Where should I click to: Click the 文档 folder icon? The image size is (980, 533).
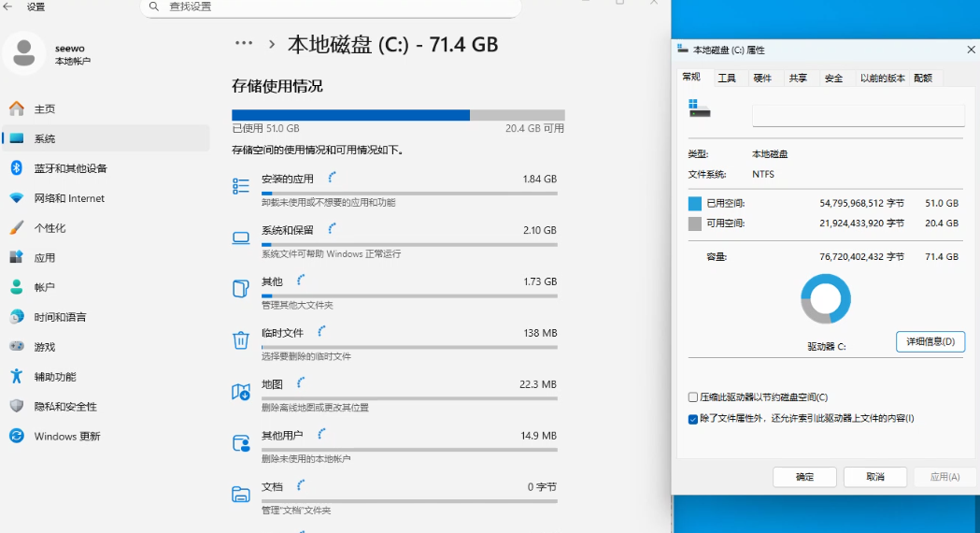coord(241,495)
